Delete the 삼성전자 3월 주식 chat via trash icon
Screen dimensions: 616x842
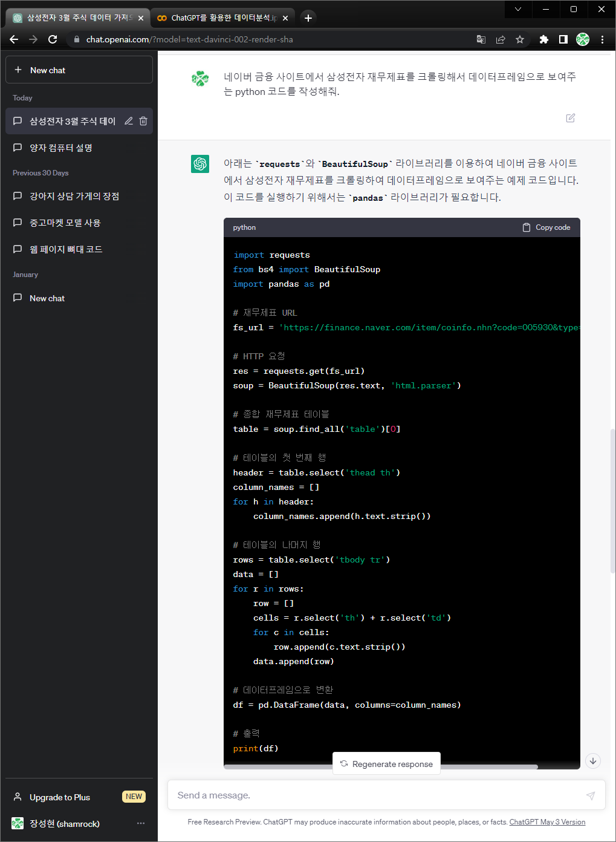point(143,121)
